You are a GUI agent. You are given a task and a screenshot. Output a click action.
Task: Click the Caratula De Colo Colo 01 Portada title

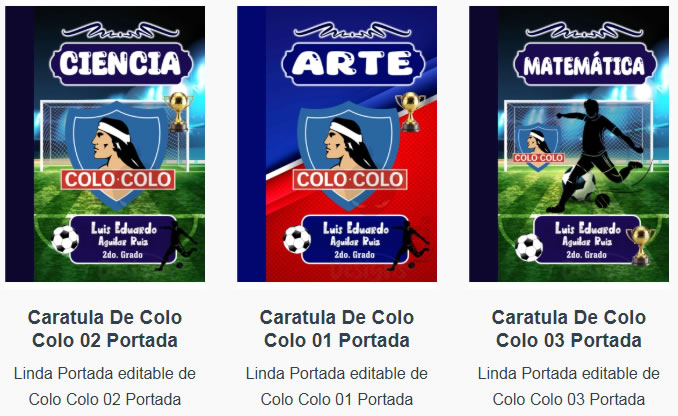tap(337, 329)
